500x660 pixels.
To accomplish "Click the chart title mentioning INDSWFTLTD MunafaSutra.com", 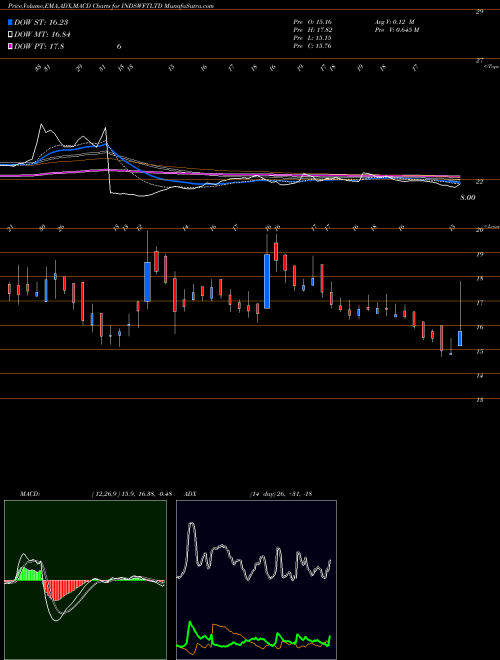I will 110,6.
